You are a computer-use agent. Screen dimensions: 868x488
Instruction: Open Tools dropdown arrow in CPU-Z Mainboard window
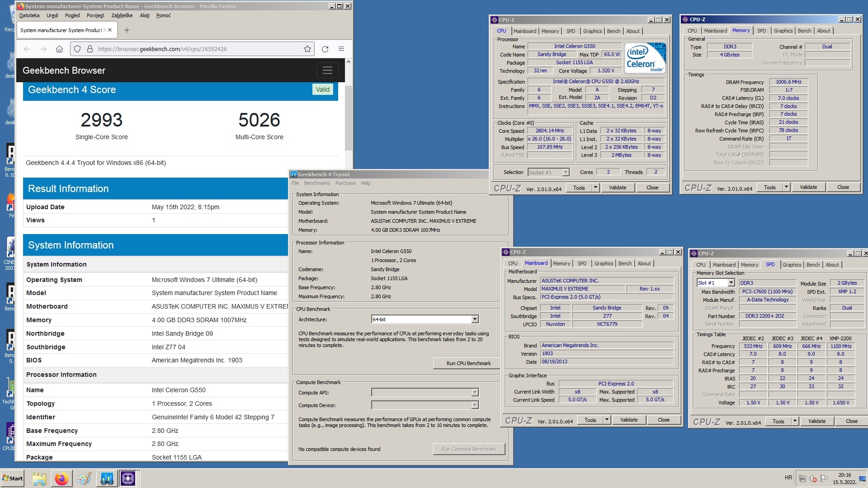pyautogui.click(x=607, y=420)
